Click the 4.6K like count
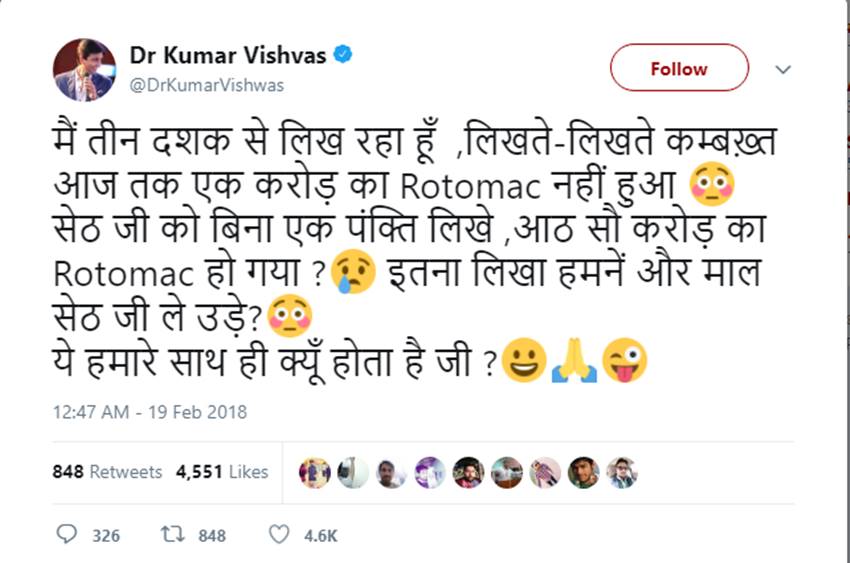Image resolution: width=850 pixels, height=563 pixels. [x=321, y=536]
